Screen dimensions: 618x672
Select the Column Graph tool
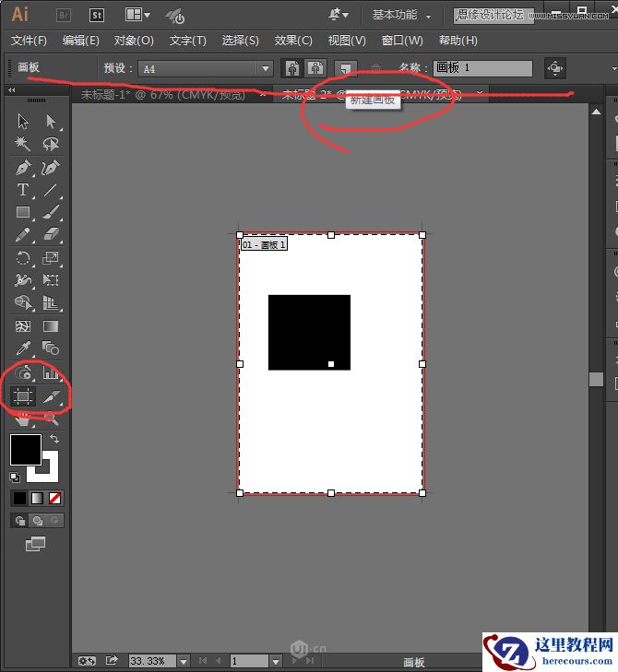click(x=51, y=372)
